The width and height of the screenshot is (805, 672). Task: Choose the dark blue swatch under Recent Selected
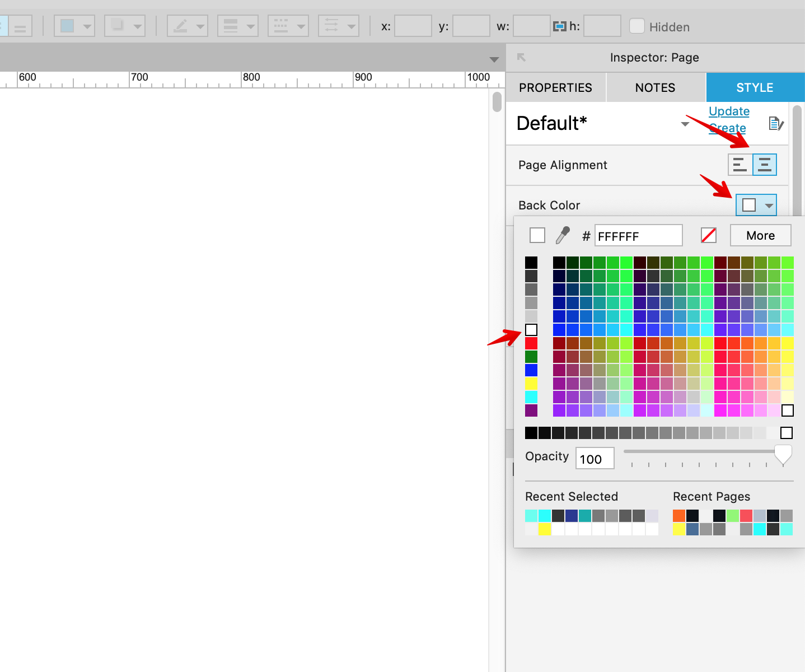(572, 516)
